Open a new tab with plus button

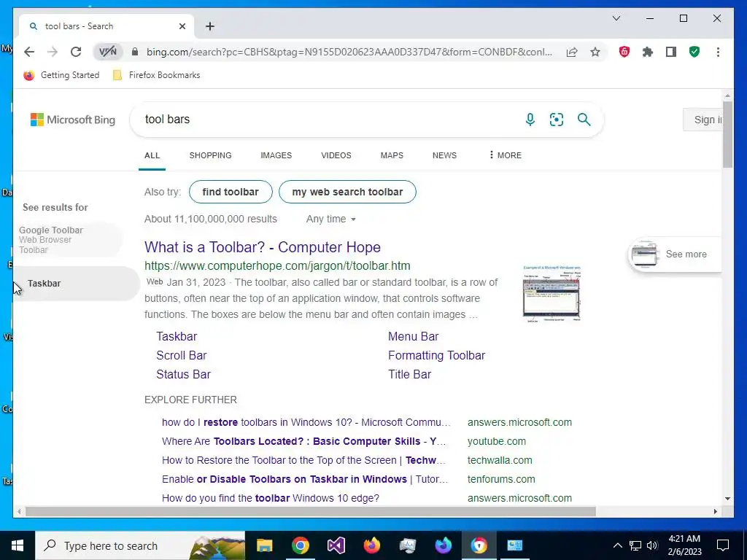pyautogui.click(x=210, y=26)
